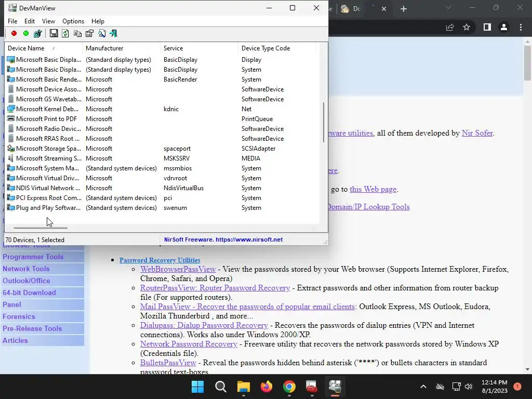Click the taskbar Search magnifier

[x=220, y=387]
